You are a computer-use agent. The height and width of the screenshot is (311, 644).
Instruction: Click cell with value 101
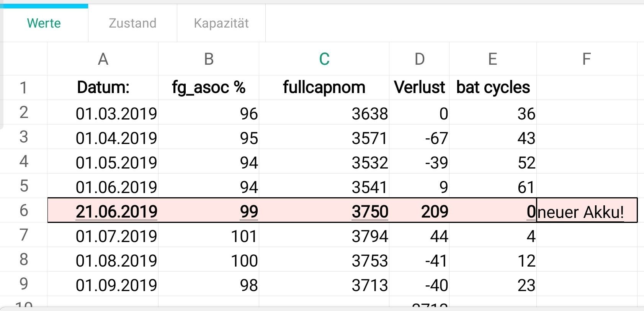click(x=209, y=235)
